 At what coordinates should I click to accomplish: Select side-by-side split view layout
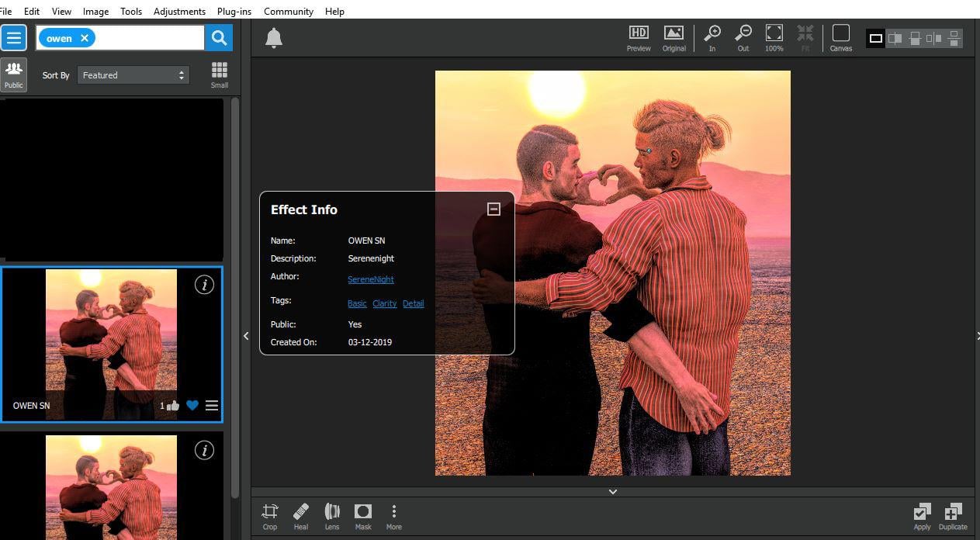click(895, 38)
